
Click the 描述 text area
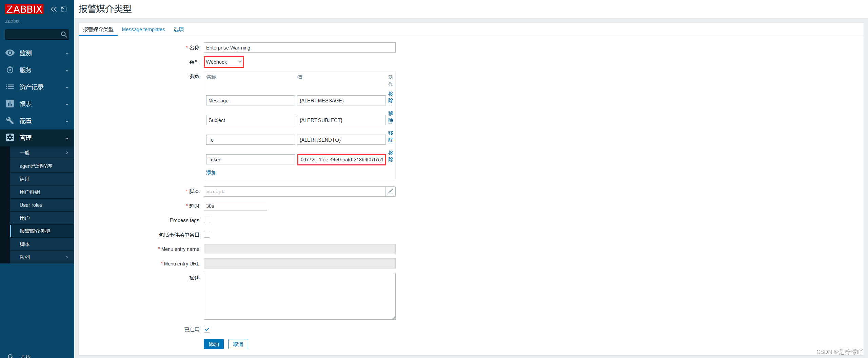[x=299, y=296]
